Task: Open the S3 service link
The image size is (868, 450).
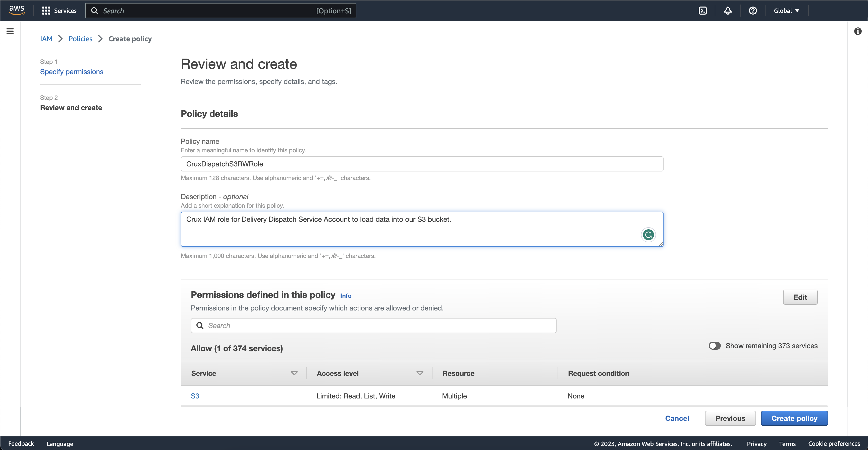Action: (x=195, y=396)
